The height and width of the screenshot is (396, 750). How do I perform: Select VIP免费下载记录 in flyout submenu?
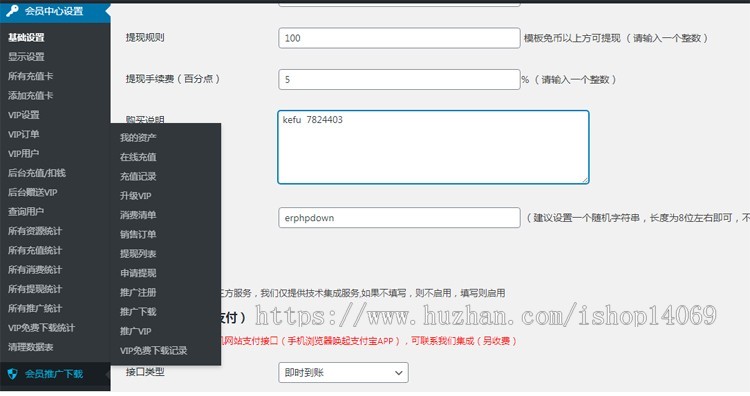click(x=154, y=351)
